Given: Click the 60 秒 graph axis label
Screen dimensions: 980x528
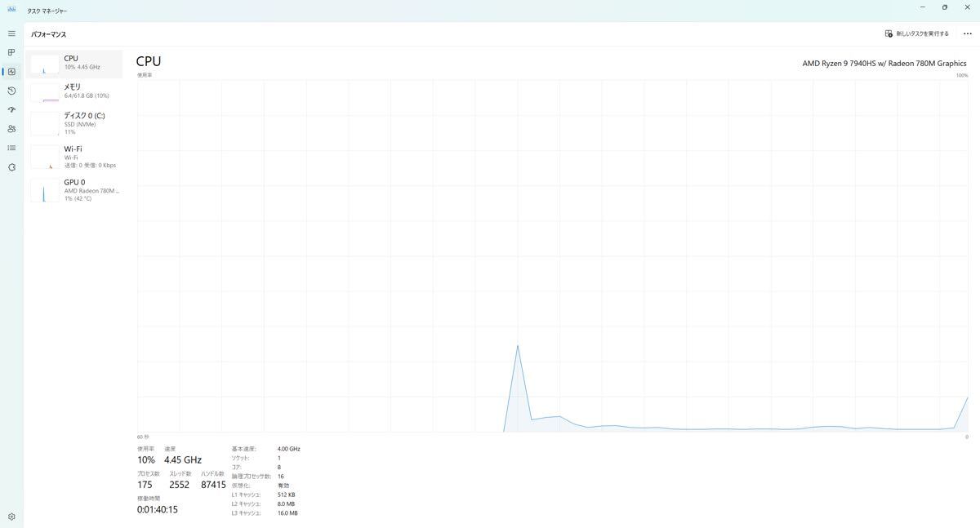Looking at the screenshot, I should (143, 437).
